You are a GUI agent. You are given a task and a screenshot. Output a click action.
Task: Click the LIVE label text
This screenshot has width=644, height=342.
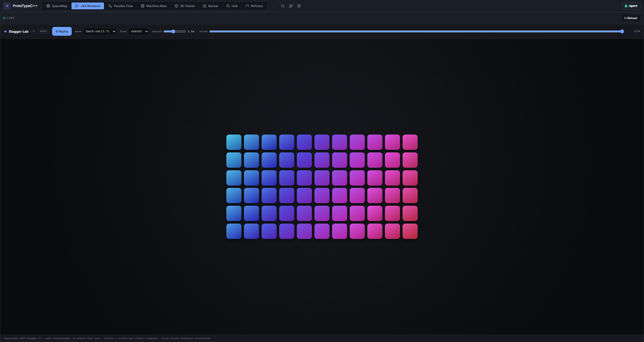[x=11, y=18]
